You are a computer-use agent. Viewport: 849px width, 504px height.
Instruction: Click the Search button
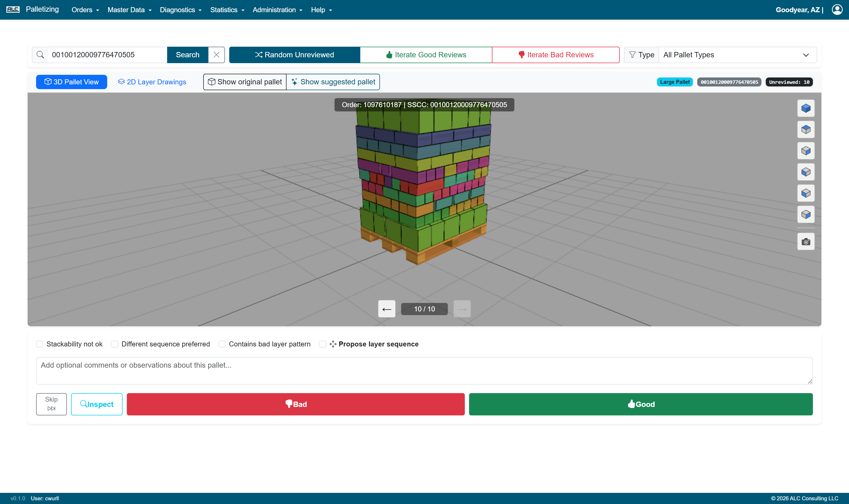click(x=188, y=55)
